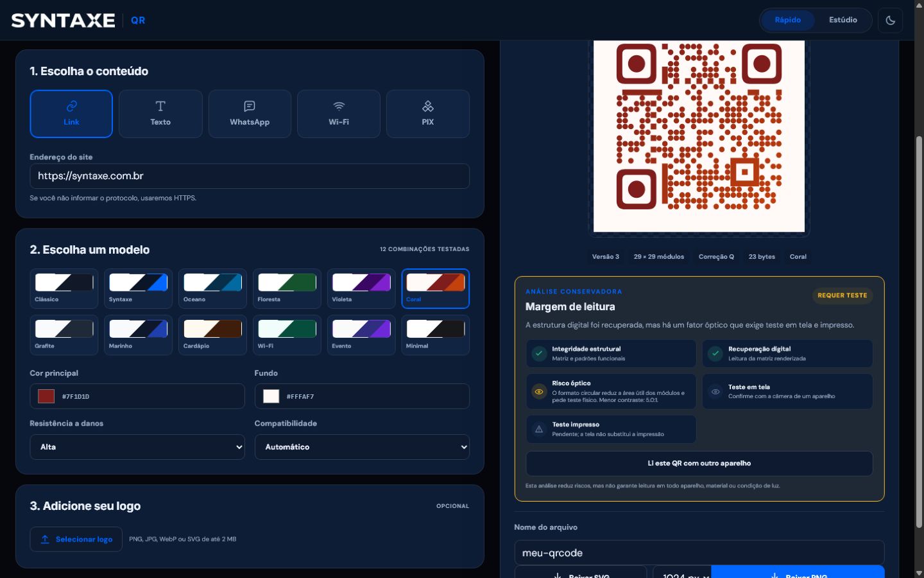Switch to Estúdio mode
Viewport: 924px width, 578px height.
[x=843, y=20]
